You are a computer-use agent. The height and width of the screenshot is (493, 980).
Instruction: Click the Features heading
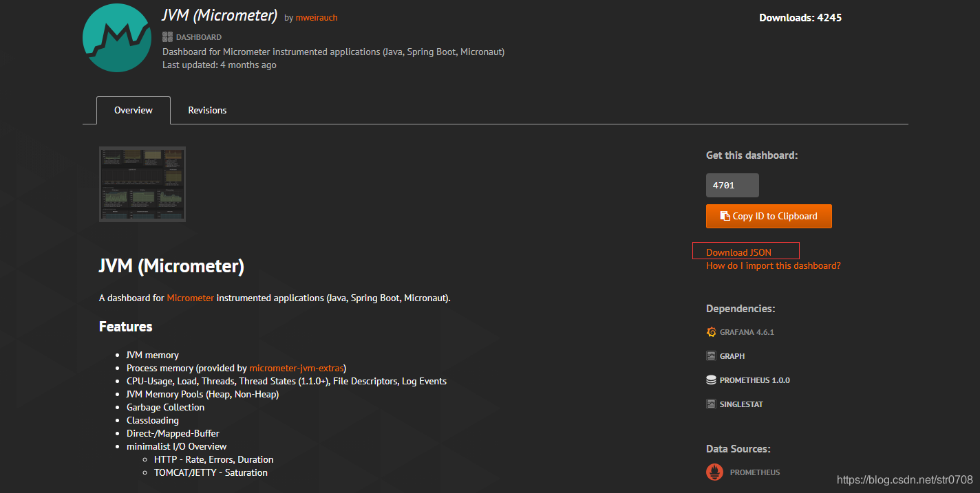coord(126,327)
